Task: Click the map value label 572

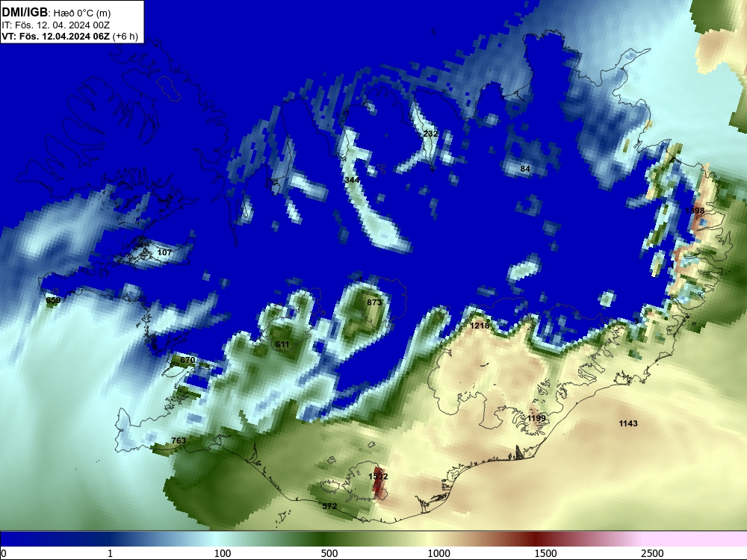Action: pyautogui.click(x=329, y=506)
